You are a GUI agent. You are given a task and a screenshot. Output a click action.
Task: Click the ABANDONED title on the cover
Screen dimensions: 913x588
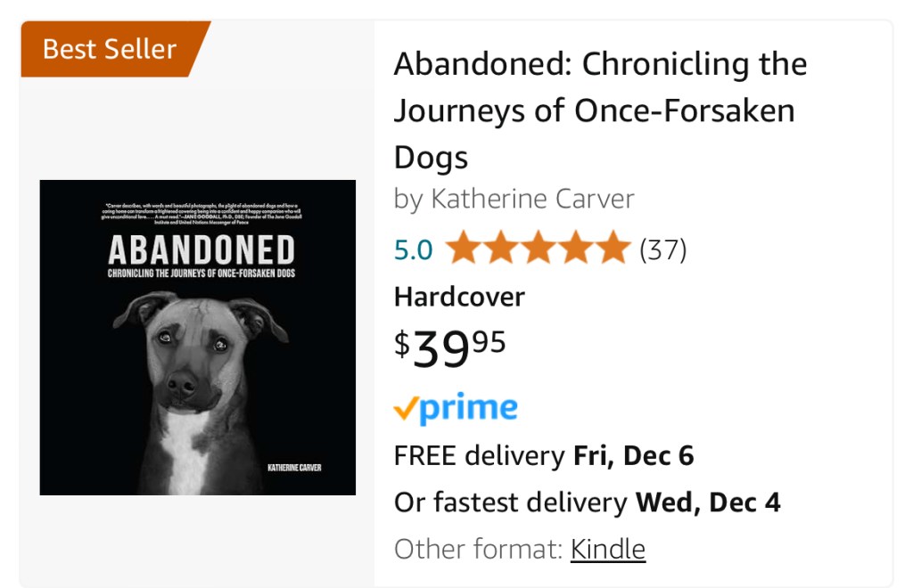coord(201,249)
